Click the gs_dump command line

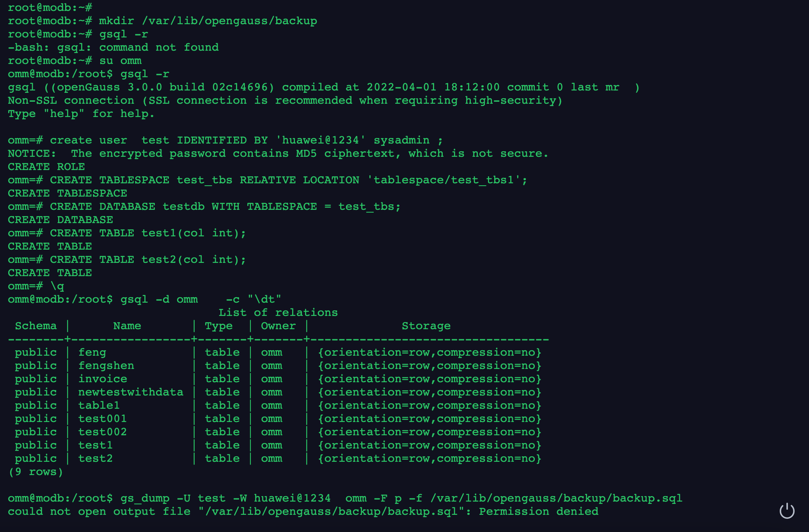click(345, 498)
